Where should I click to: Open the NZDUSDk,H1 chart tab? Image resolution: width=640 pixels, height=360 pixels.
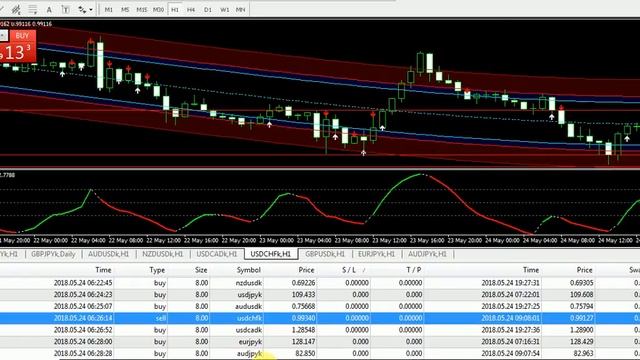162,254
